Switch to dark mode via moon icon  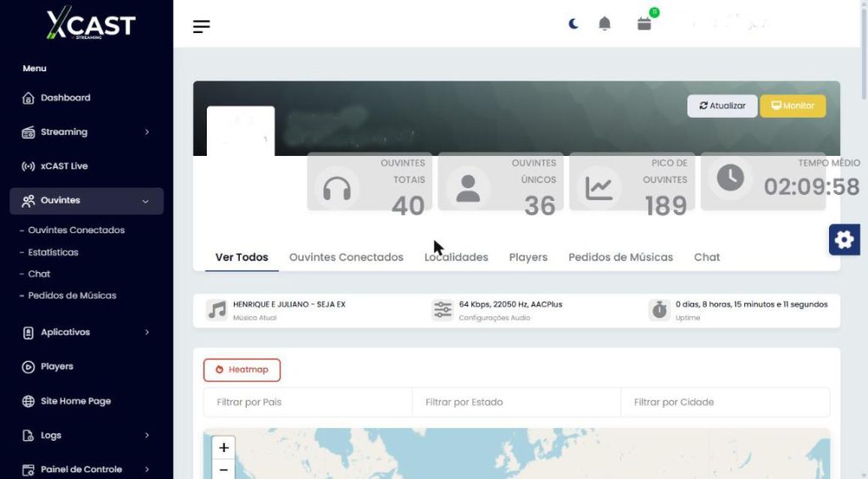[x=574, y=24]
